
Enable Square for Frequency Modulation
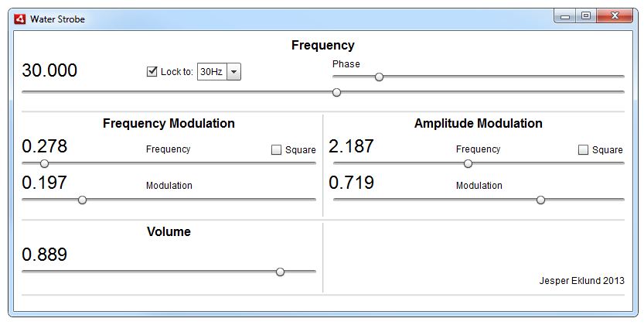[x=277, y=149]
